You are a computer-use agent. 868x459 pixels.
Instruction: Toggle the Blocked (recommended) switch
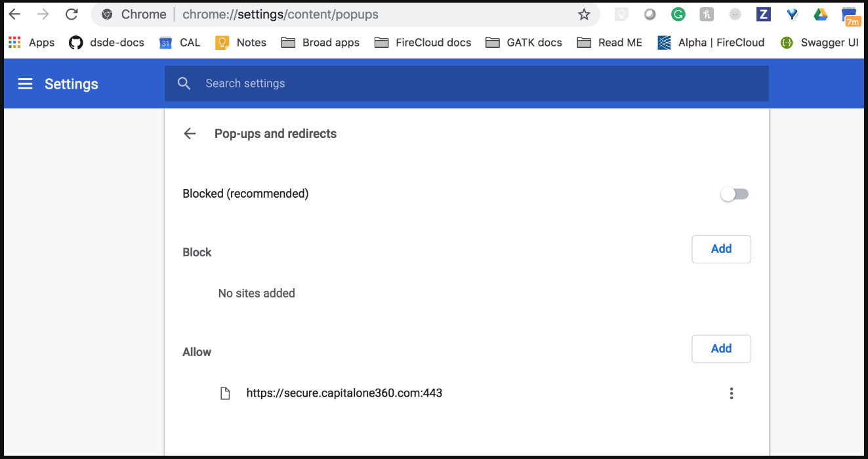coord(734,194)
